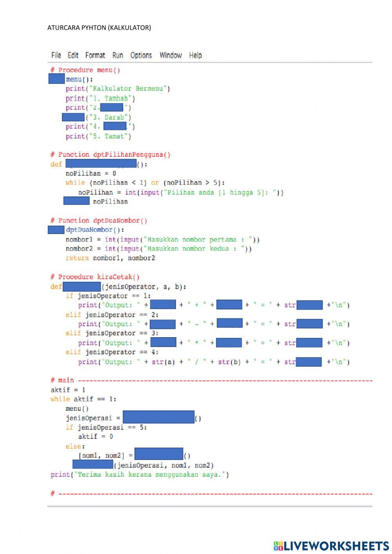Select the blank in the "2." print line

tap(112, 107)
